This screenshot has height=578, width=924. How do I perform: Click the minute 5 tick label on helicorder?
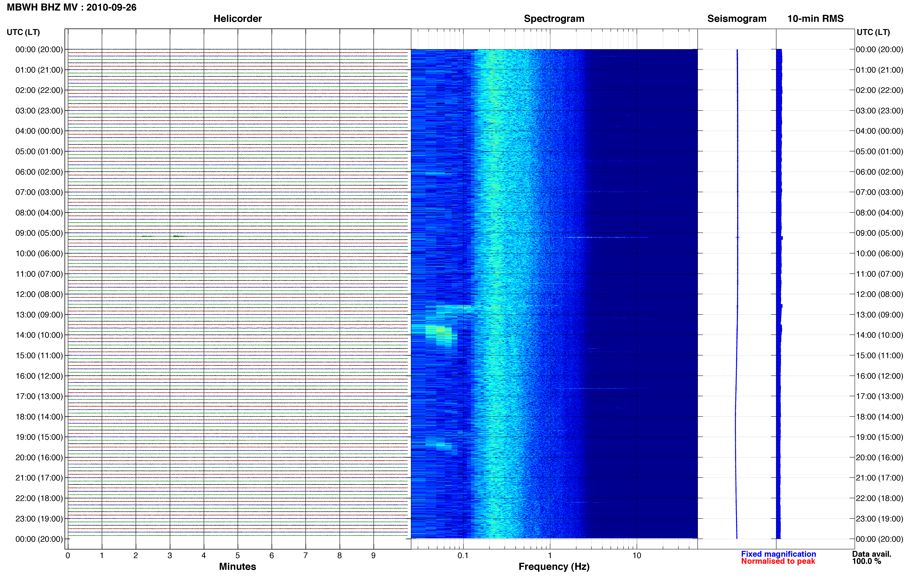pos(238,555)
